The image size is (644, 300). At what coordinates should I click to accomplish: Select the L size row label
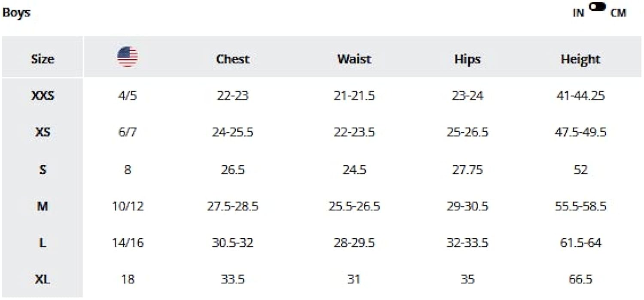point(43,243)
